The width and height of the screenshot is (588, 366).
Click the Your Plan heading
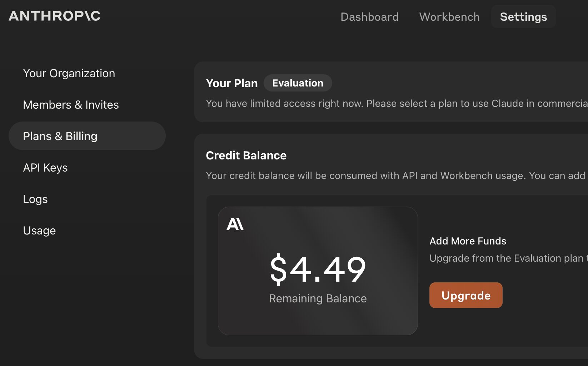pos(231,83)
